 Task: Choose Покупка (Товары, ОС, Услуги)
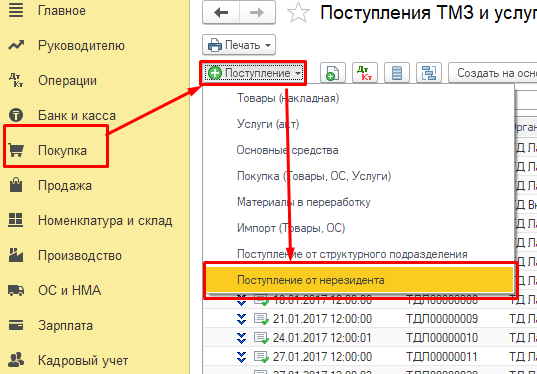pos(359,176)
